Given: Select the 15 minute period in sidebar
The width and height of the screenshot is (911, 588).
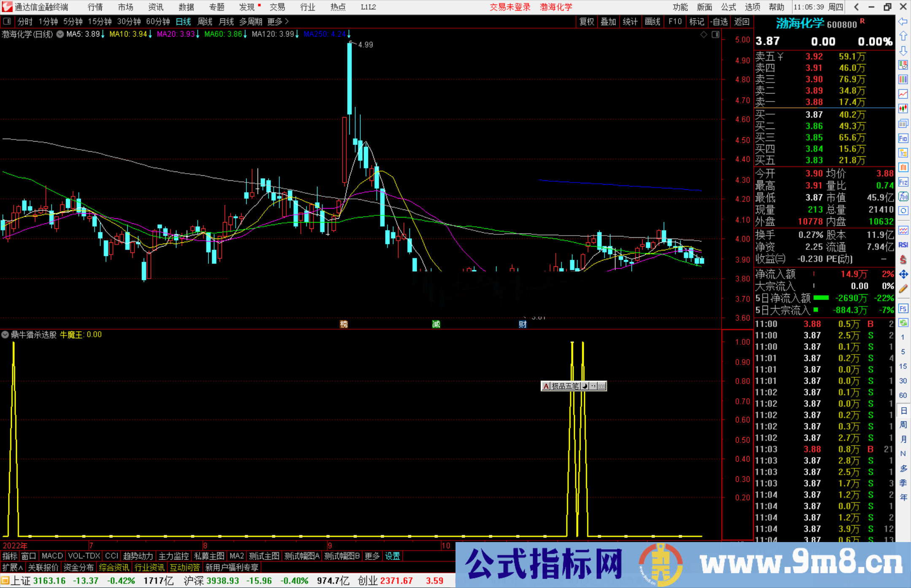Looking at the screenshot, I should [903, 366].
